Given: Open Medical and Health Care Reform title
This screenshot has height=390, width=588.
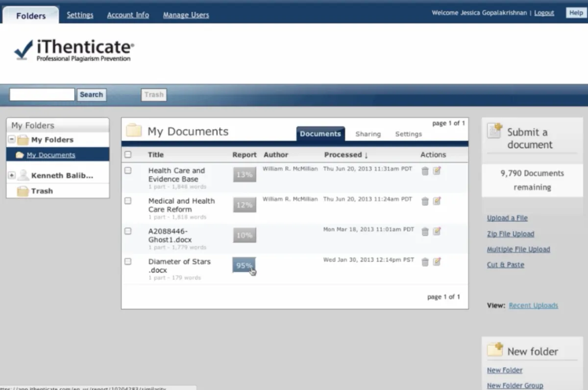Looking at the screenshot, I should (181, 205).
